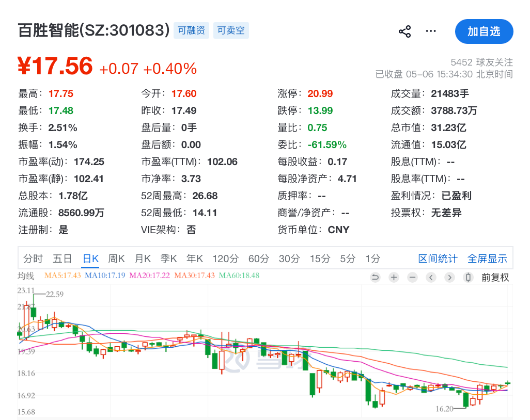530x420 pixels.
Task: Switch to the 5分 chart tab
Action: click(348, 259)
